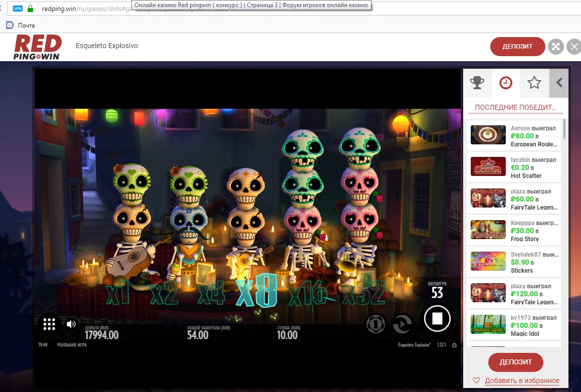Open the game menu grid icon
The height and width of the screenshot is (392, 581).
click(49, 324)
